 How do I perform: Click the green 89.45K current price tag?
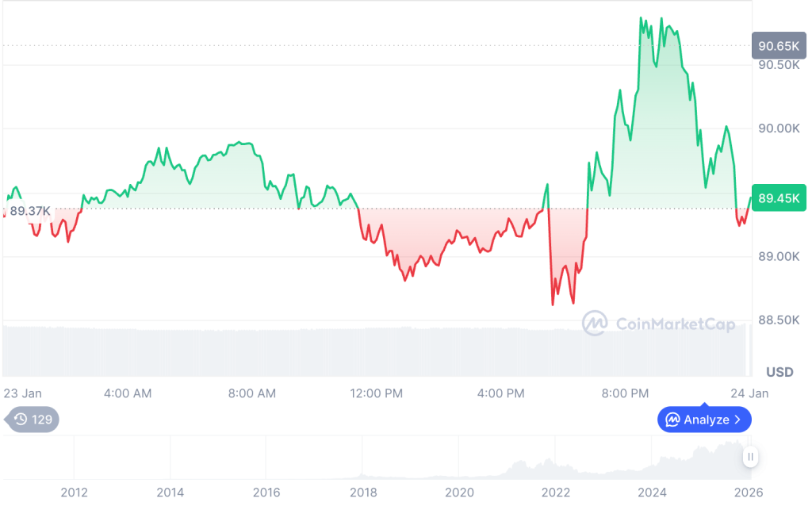point(778,197)
